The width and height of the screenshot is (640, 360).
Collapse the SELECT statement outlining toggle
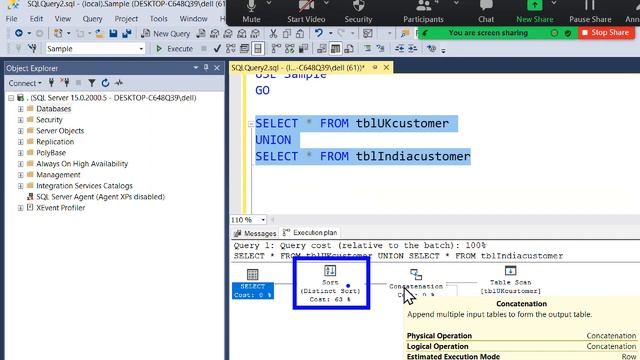tap(251, 124)
